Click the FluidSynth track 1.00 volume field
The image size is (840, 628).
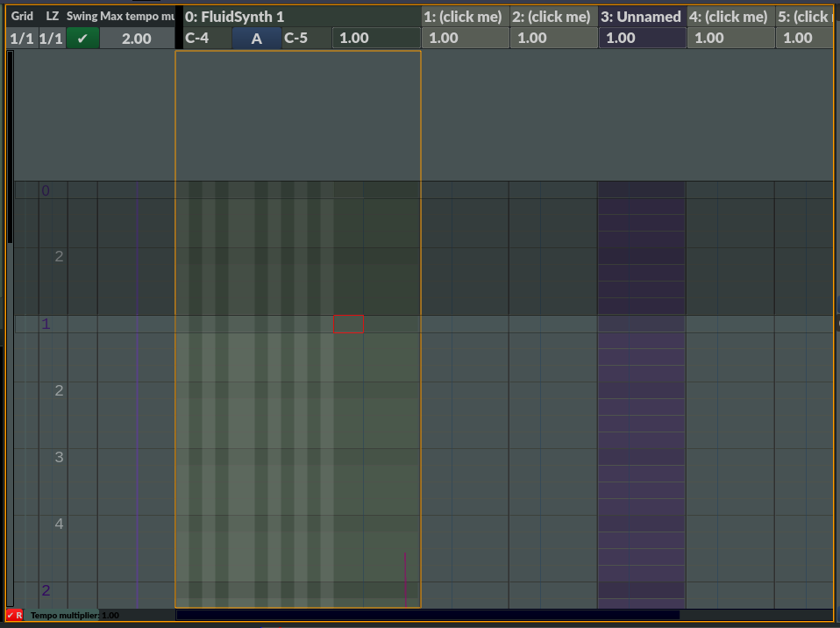[x=375, y=39]
